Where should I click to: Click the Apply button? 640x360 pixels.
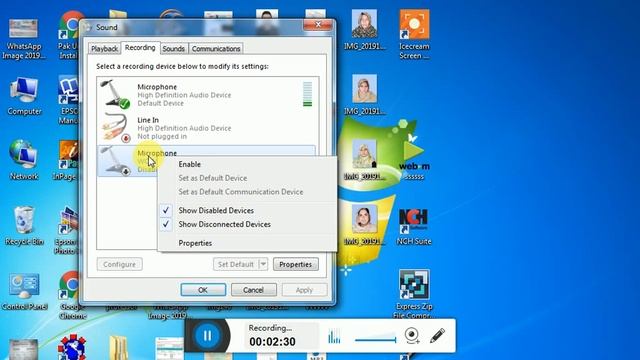click(x=304, y=290)
